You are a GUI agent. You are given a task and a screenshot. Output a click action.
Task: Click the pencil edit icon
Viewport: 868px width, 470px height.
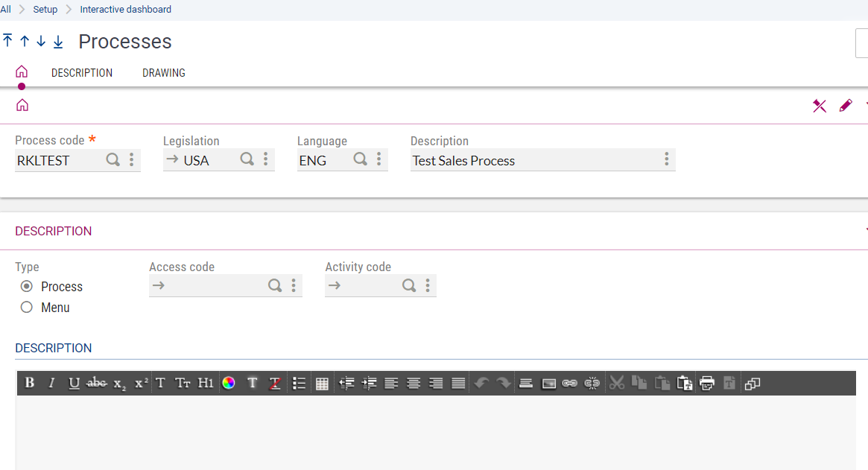tap(845, 106)
